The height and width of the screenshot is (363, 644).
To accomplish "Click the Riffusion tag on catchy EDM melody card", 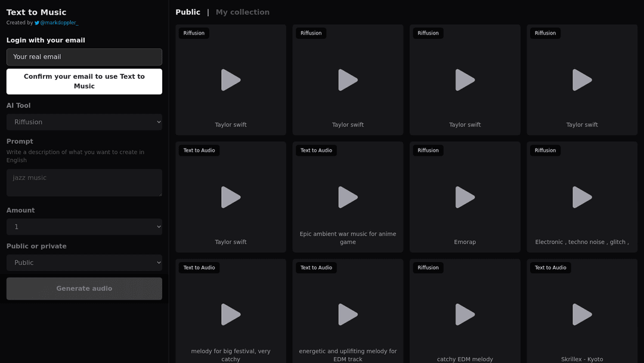I will (x=428, y=267).
